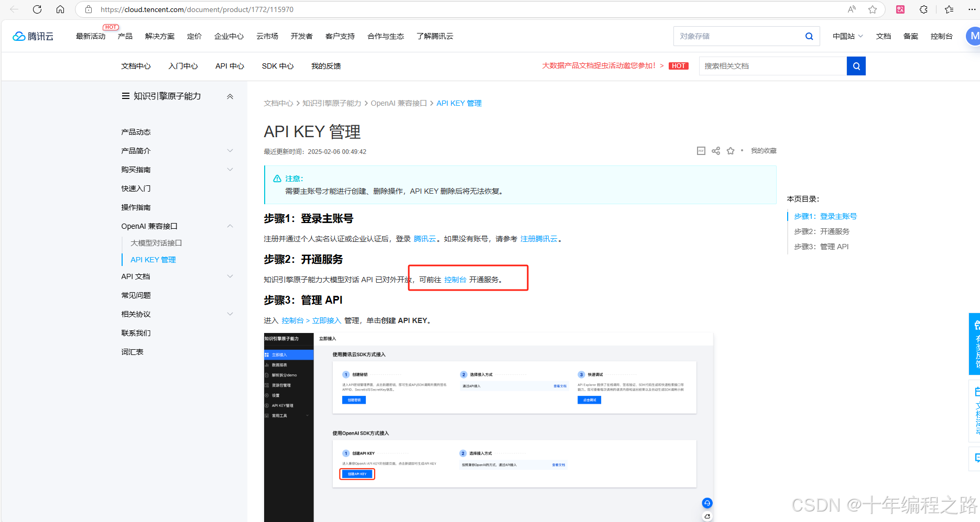This screenshot has height=522, width=980.
Task: Open the 云市场 menu item
Action: tap(267, 36)
